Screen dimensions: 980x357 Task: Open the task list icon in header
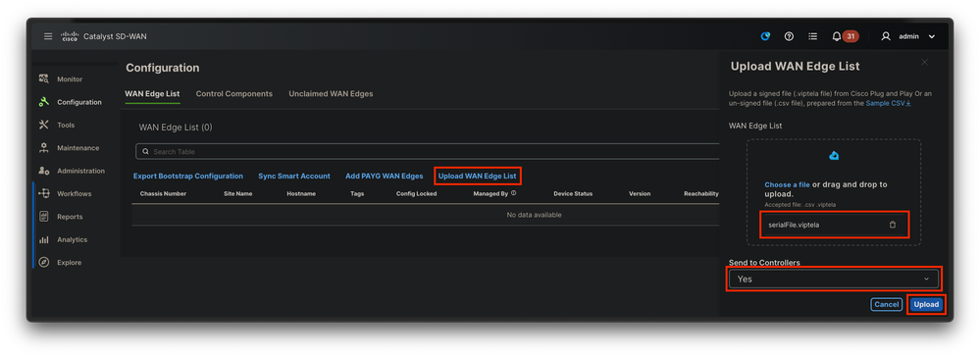(x=812, y=36)
